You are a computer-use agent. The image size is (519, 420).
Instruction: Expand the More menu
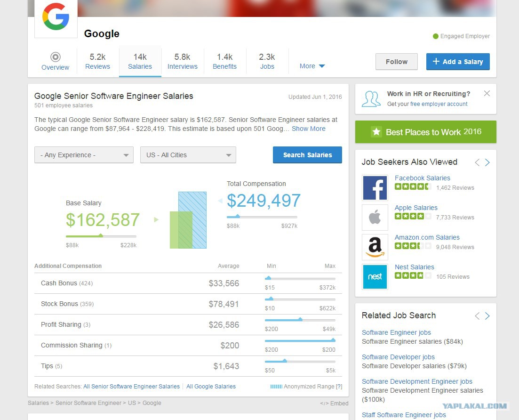312,66
